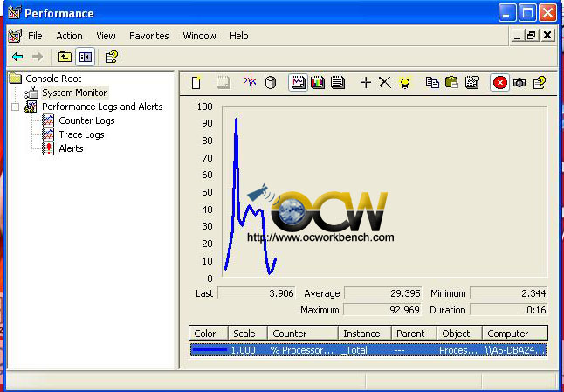The width and height of the screenshot is (564, 392).
Task: Open the graph Properties icon
Action: [472, 83]
